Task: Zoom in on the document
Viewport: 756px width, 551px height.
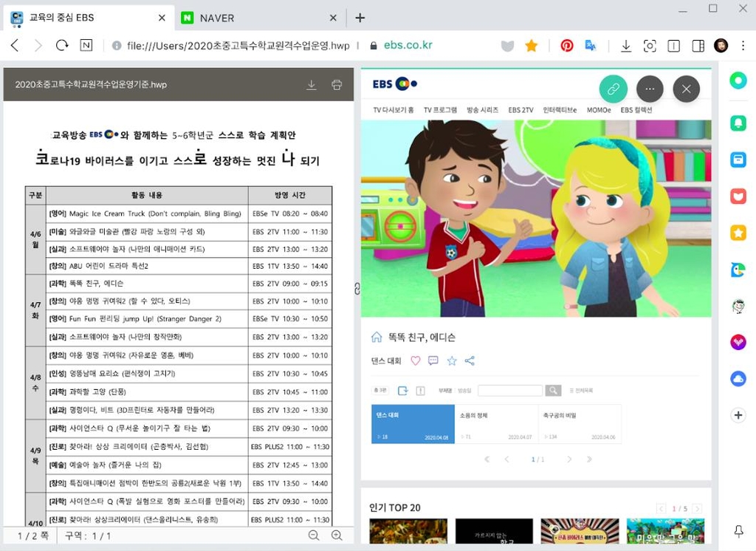Action: (337, 535)
